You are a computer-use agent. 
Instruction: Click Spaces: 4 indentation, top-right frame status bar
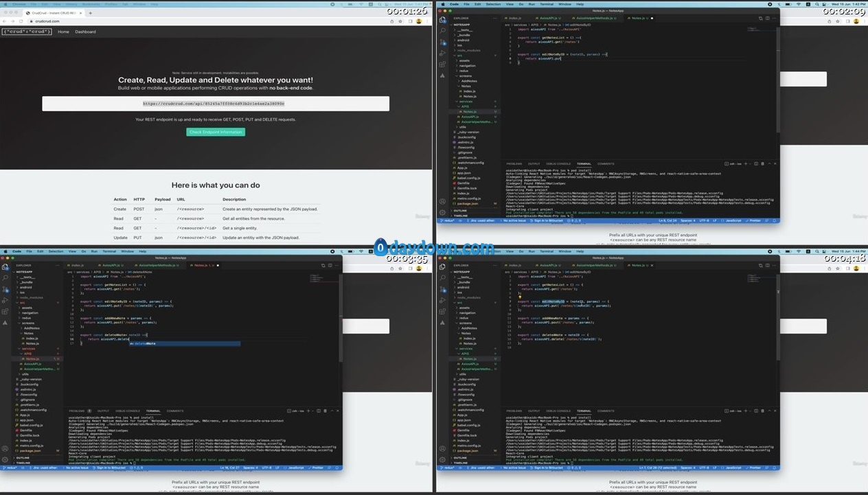coord(689,220)
